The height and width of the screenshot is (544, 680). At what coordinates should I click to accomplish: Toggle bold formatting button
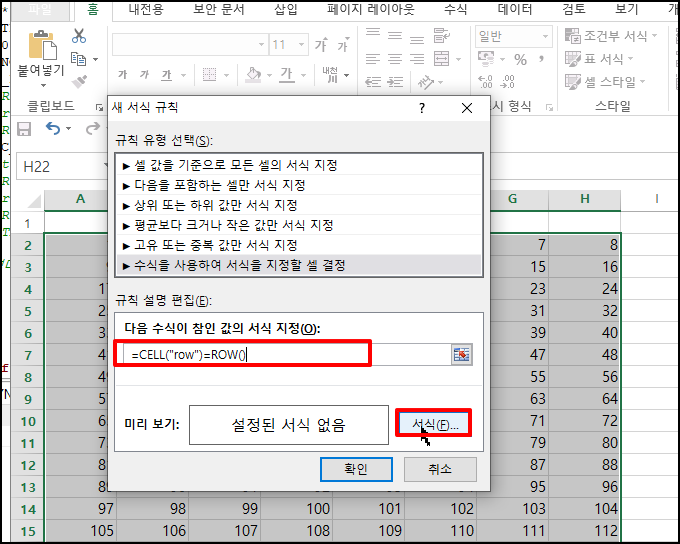point(123,75)
